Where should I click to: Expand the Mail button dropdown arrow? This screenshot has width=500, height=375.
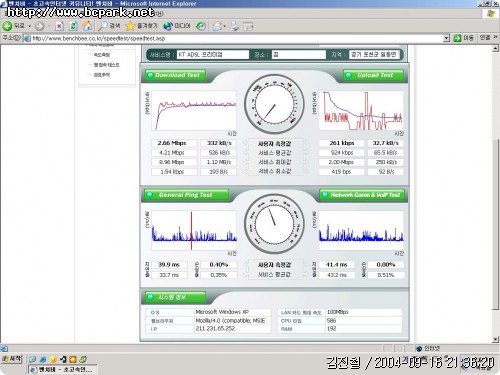pos(225,26)
